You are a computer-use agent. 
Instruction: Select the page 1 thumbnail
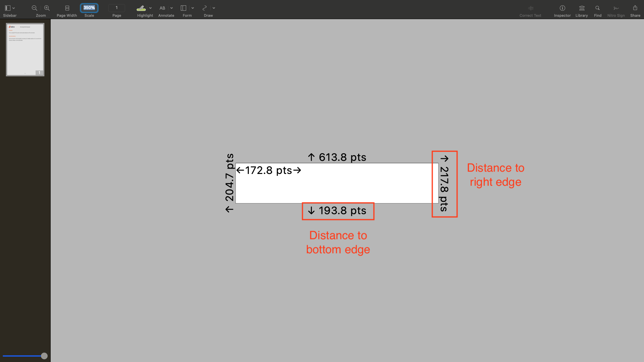25,49
